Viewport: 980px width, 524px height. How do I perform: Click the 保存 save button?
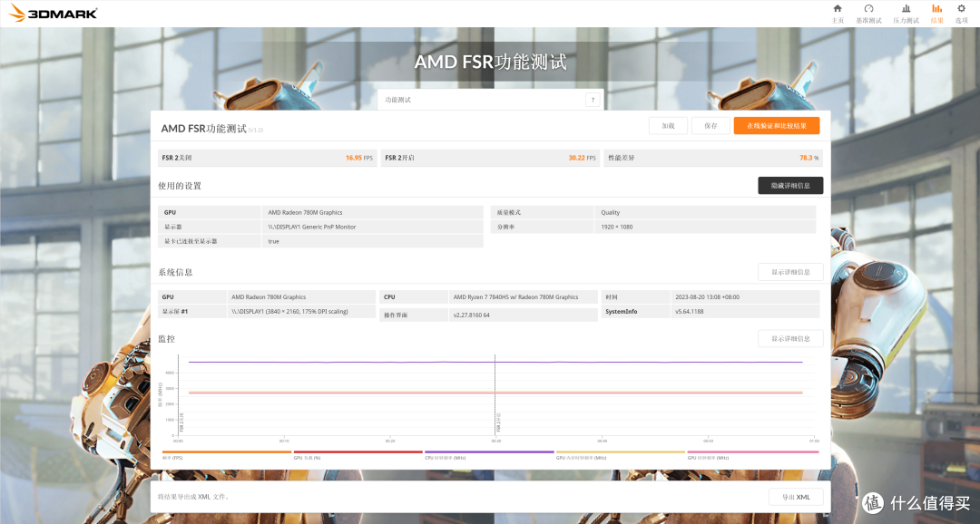[710, 126]
